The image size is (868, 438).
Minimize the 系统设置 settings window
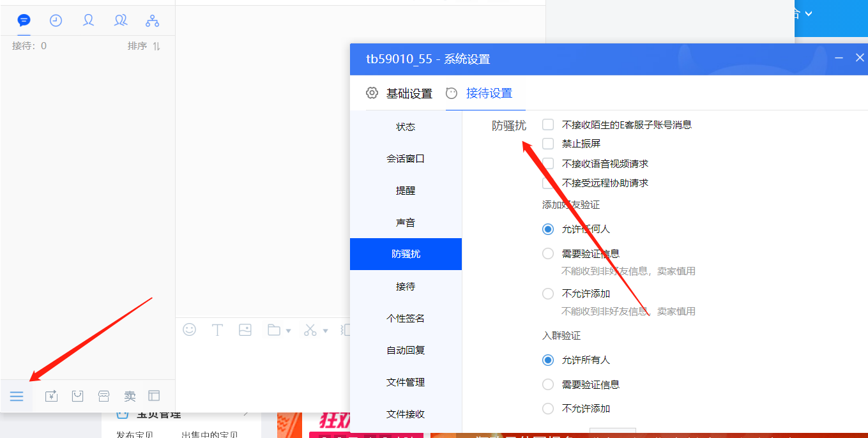tap(839, 58)
